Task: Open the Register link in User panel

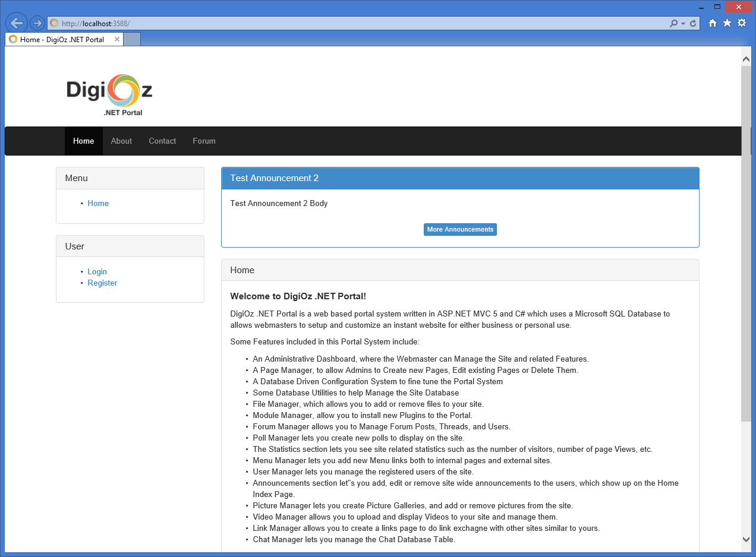Action: coord(102,283)
